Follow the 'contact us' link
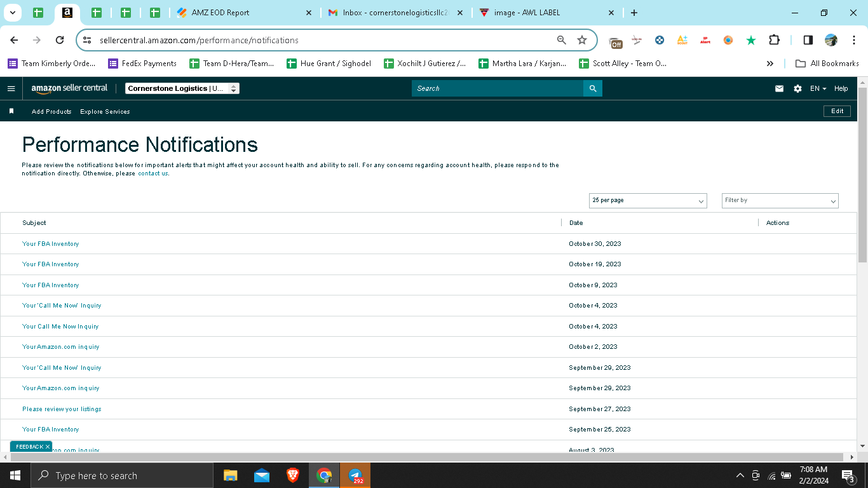The image size is (868, 488). 153,173
